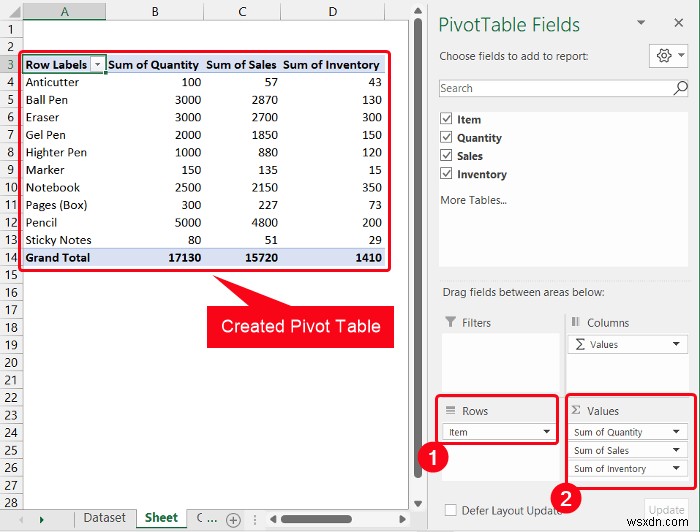Select the Pencil cell
700x532 pixels.
pyautogui.click(x=64, y=222)
